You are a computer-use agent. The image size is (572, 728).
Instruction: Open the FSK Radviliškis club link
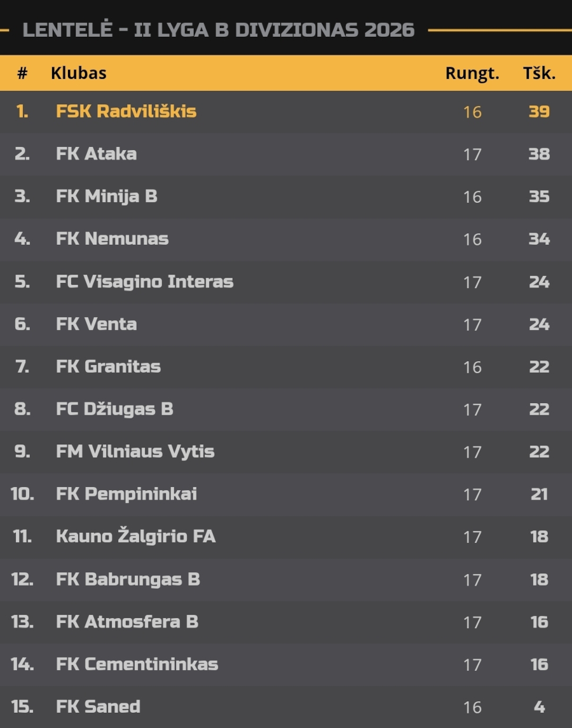[126, 111]
